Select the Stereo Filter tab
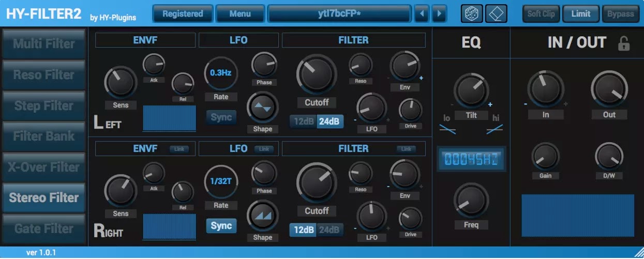The width and height of the screenshot is (644, 259). click(44, 197)
